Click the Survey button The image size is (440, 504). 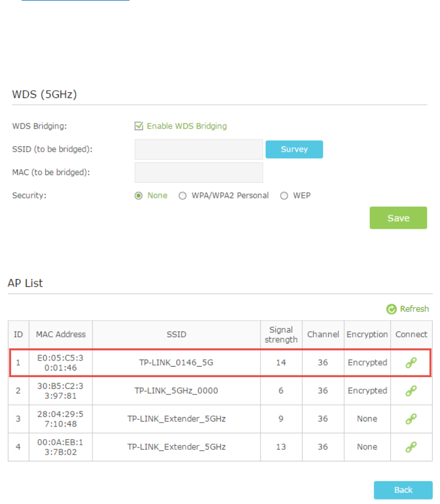click(x=294, y=149)
